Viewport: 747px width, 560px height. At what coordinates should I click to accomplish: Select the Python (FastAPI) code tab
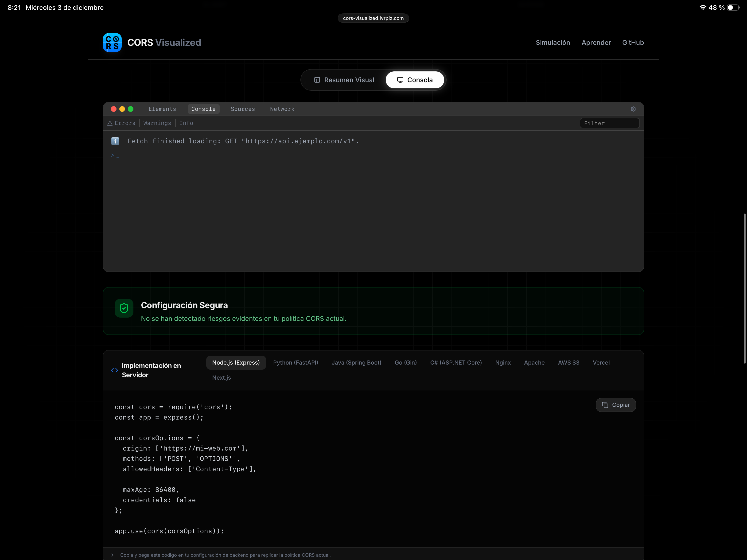pos(296,362)
